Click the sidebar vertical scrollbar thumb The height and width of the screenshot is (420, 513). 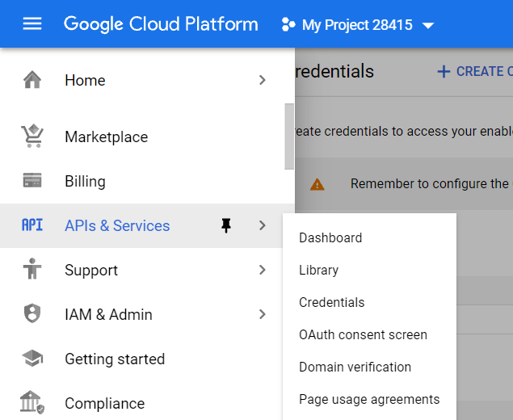pyautogui.click(x=289, y=136)
